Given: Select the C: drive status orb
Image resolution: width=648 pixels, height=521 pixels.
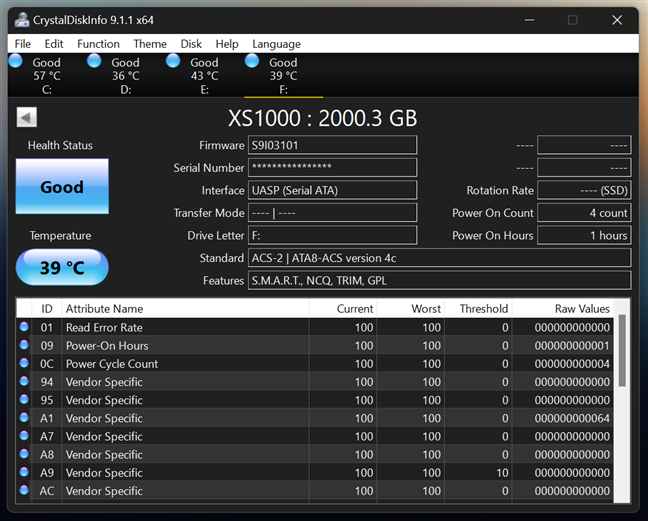Looking at the screenshot, I should coord(16,61).
